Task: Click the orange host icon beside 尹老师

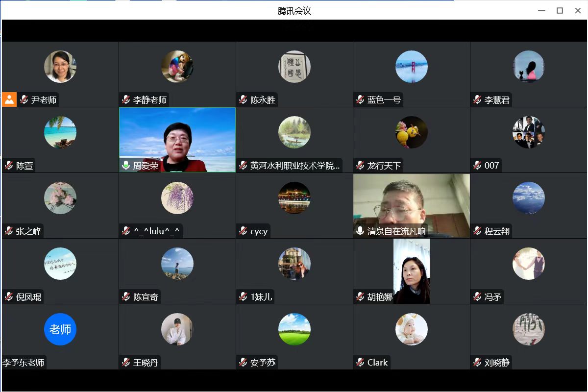Action: (x=9, y=99)
